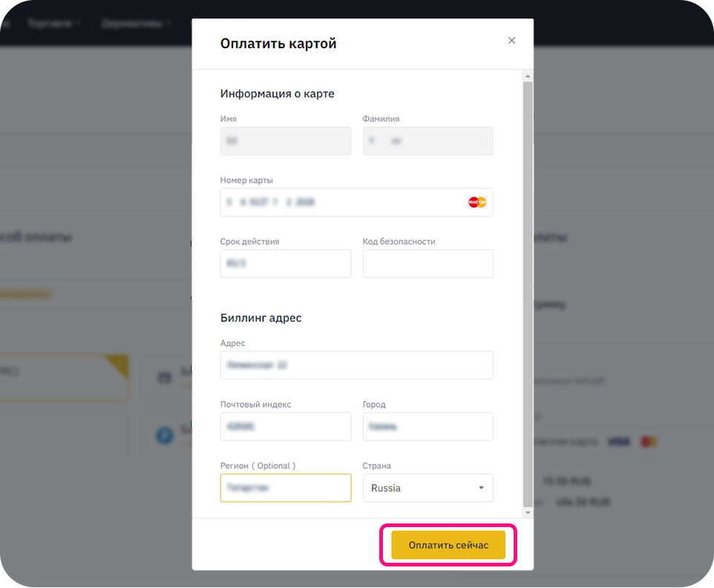
Task: Click the Город input field
Action: click(x=428, y=427)
